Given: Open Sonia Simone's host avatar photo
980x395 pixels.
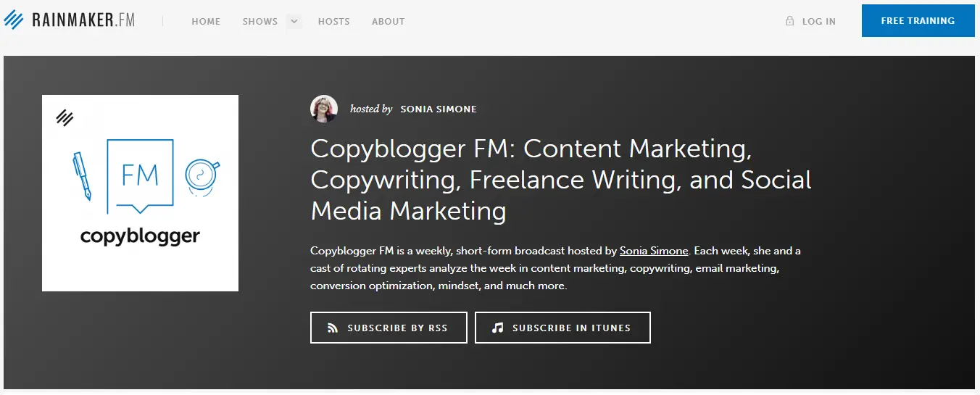Looking at the screenshot, I should (x=323, y=109).
